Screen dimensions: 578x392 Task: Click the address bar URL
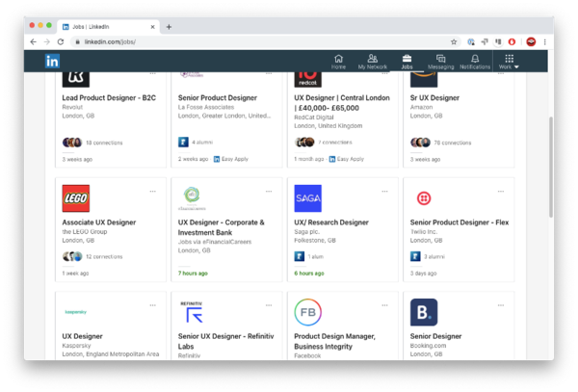[110, 42]
